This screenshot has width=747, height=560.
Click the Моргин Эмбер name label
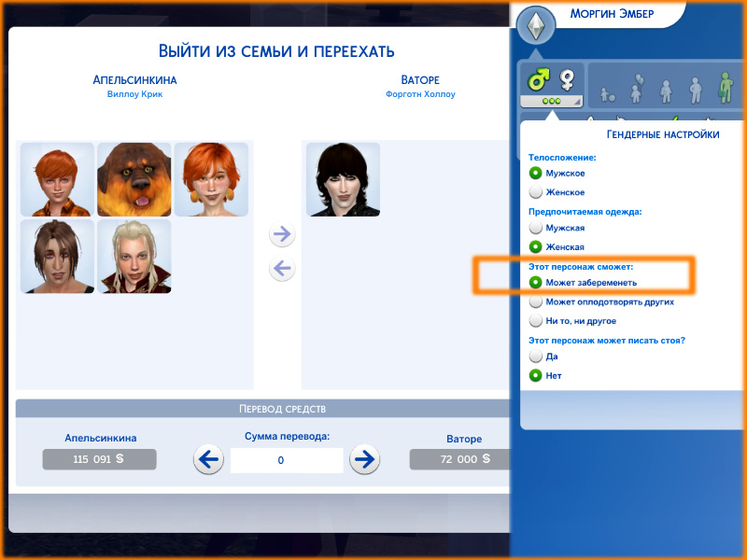pyautogui.click(x=612, y=13)
